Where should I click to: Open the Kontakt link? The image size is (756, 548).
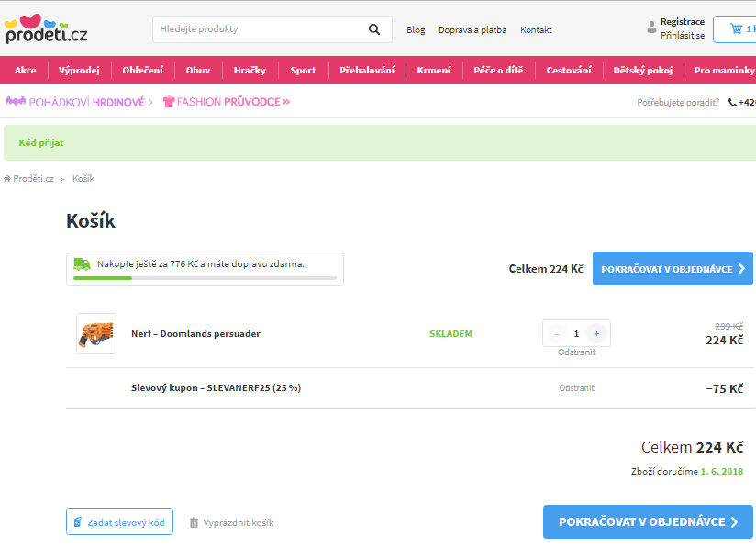536,30
